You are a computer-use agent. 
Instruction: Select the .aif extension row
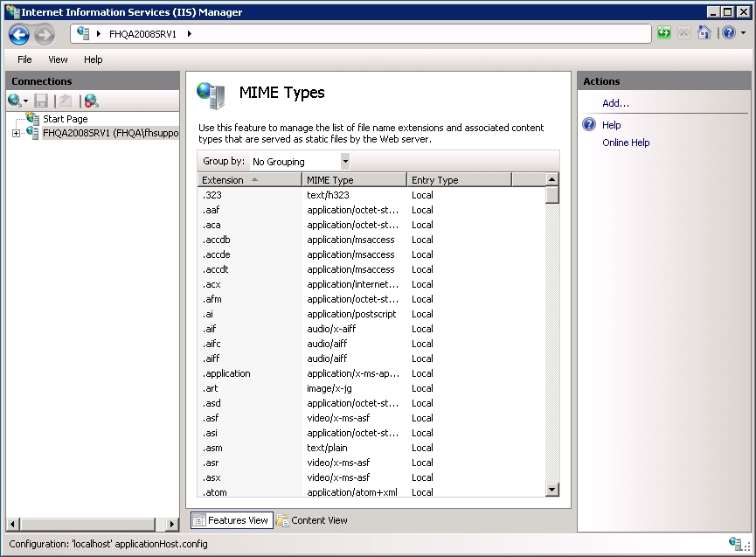tap(371, 329)
